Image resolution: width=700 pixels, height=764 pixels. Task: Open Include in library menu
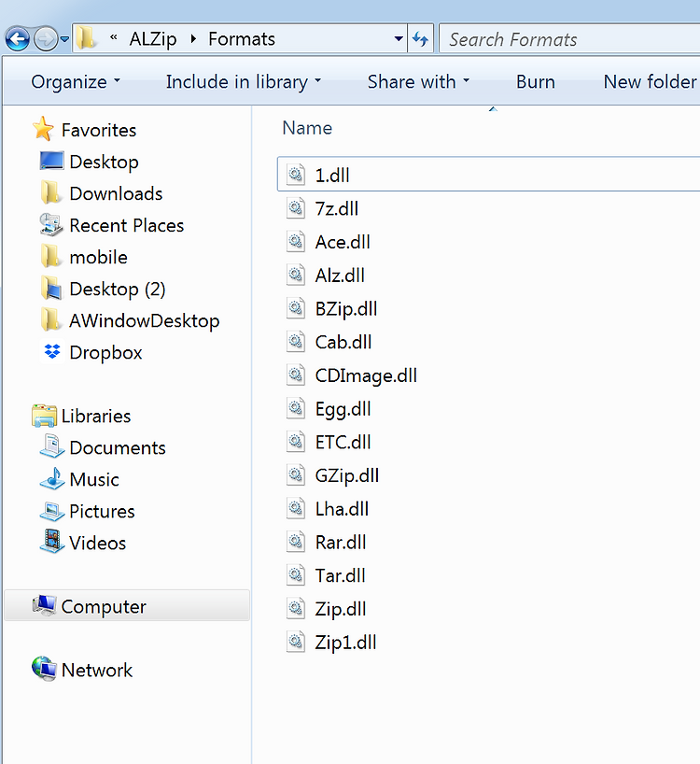[244, 82]
